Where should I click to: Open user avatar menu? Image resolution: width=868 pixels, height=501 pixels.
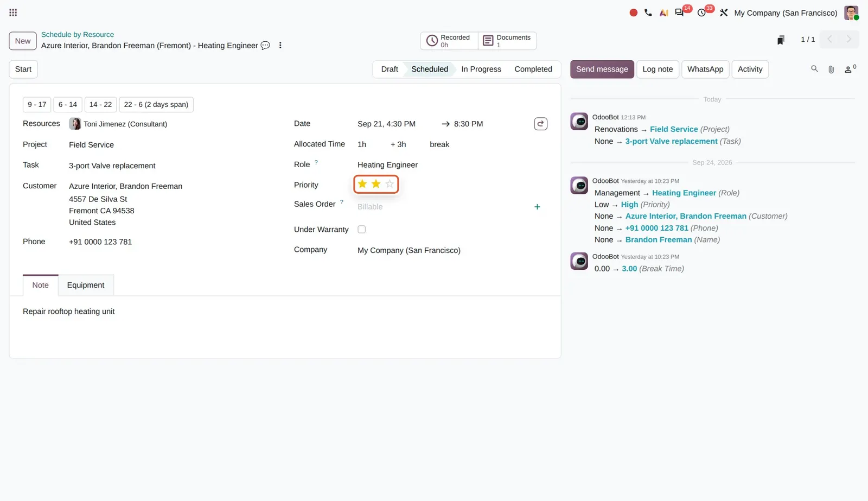point(851,12)
